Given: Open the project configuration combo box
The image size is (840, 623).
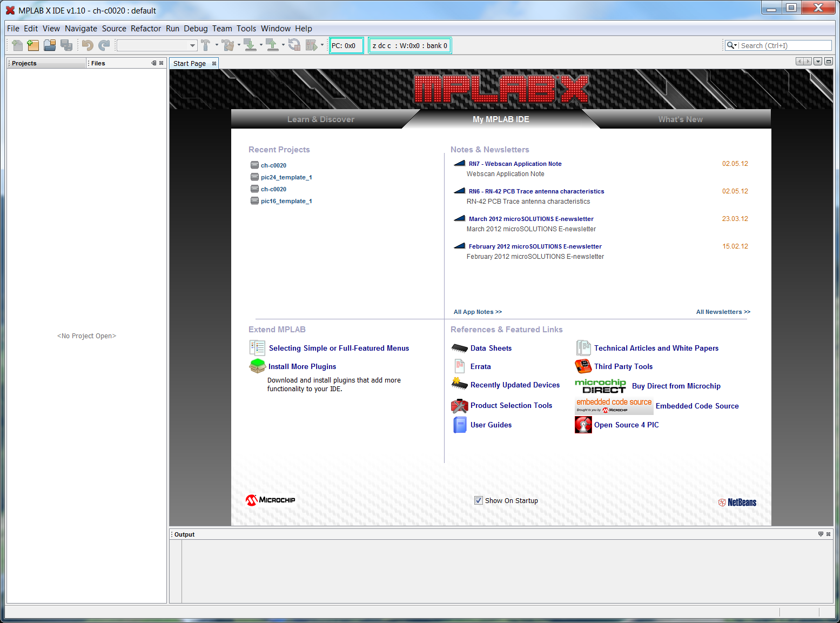Looking at the screenshot, I should (157, 45).
